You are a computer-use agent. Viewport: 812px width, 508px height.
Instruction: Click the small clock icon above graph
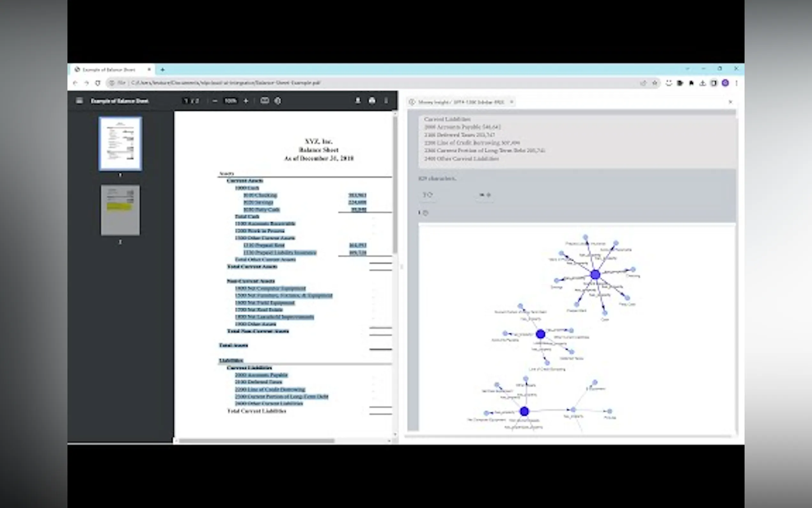[425, 213]
